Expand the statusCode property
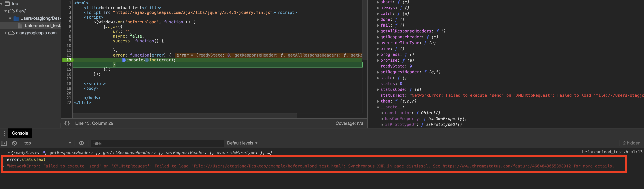The height and width of the screenshot is (189, 644). [378, 90]
